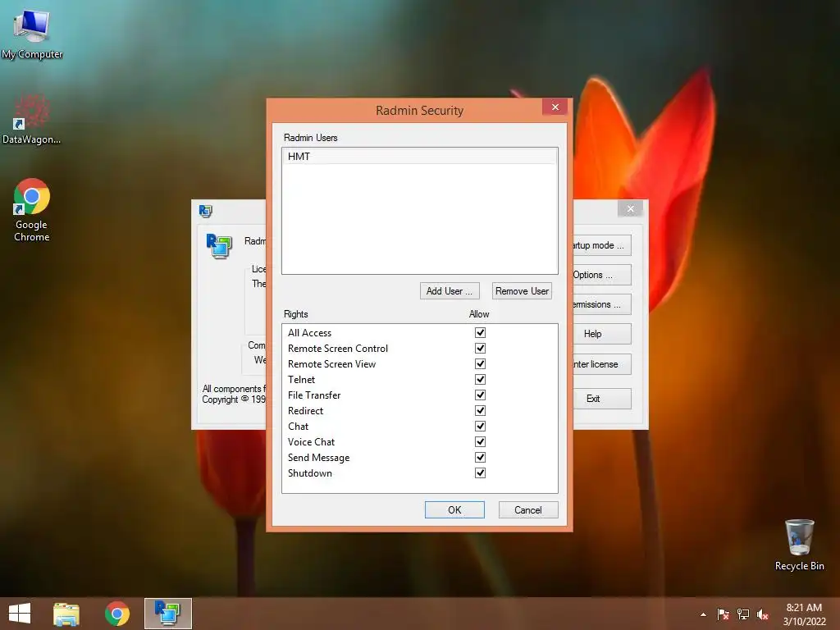Click the Voice Chat label text
The width and height of the screenshot is (840, 630).
tap(311, 442)
